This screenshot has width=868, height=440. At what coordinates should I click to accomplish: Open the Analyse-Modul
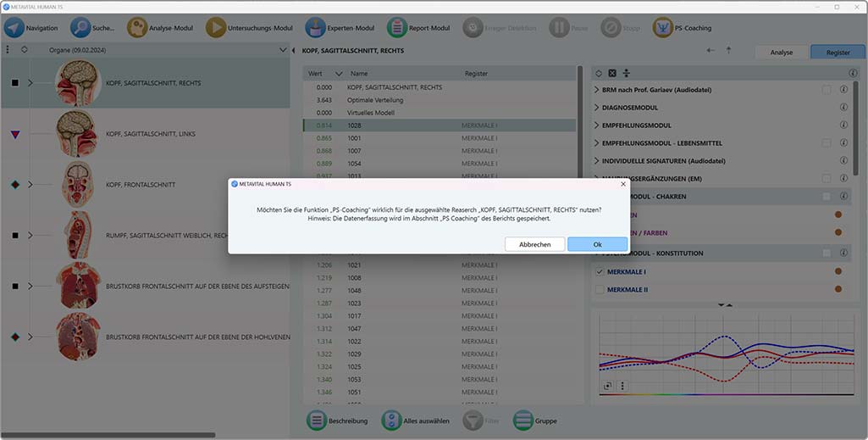point(137,28)
